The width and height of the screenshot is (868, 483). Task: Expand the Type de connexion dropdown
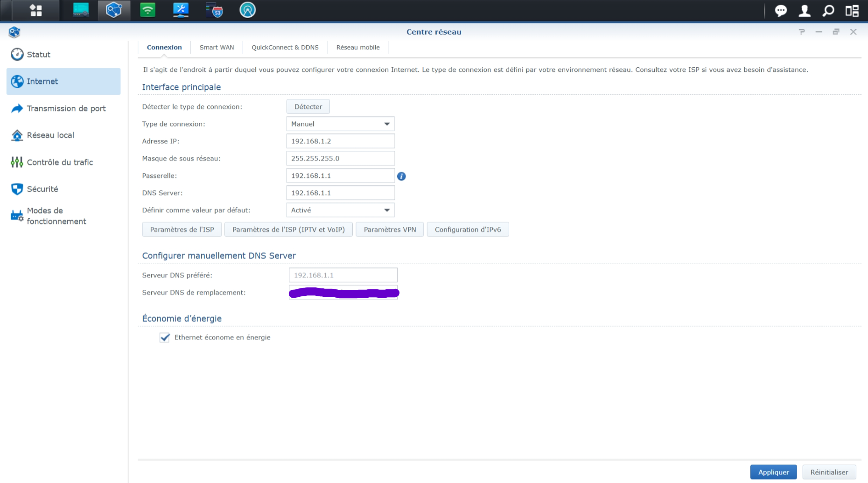coord(340,124)
